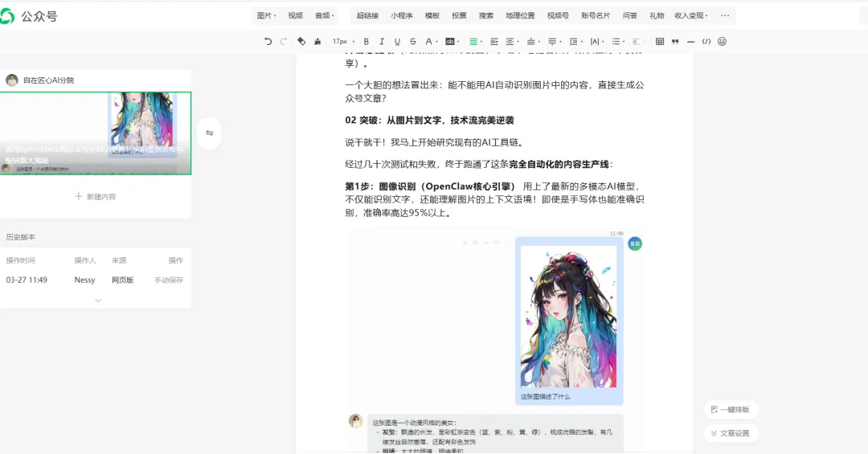This screenshot has height=454, width=868.
Task: Activate the format painter brush
Action: tap(317, 42)
